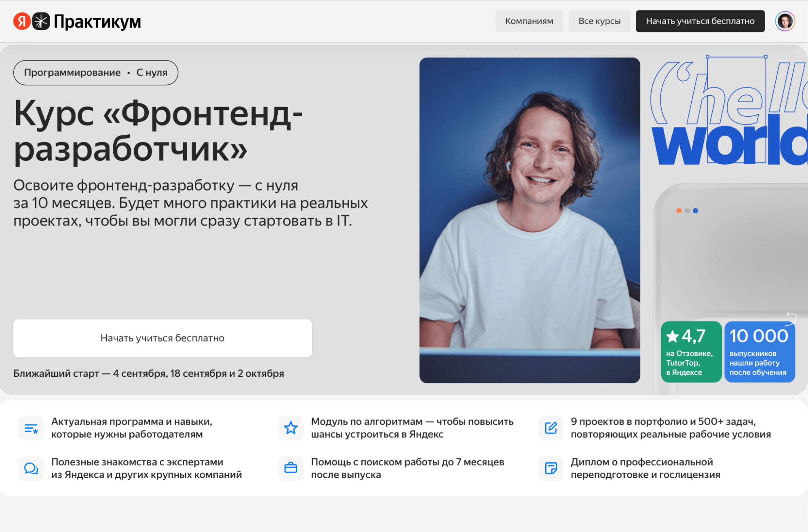
Task: Click the ближайший старт dates text
Action: (x=149, y=373)
